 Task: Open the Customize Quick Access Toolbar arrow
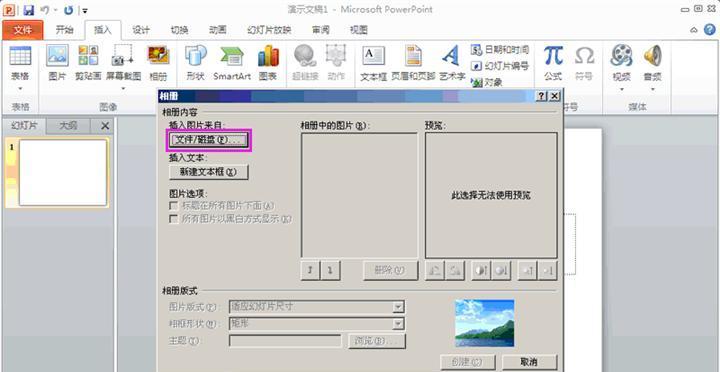pyautogui.click(x=85, y=10)
